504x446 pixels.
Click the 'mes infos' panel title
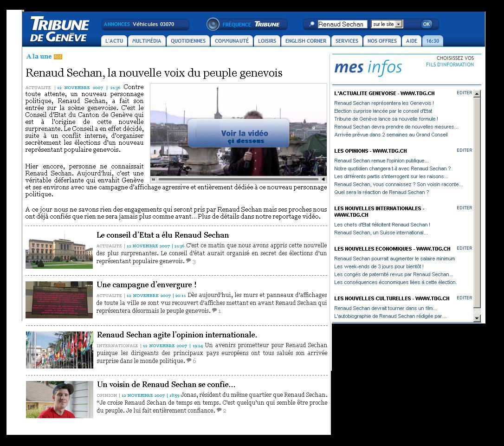pos(368,67)
